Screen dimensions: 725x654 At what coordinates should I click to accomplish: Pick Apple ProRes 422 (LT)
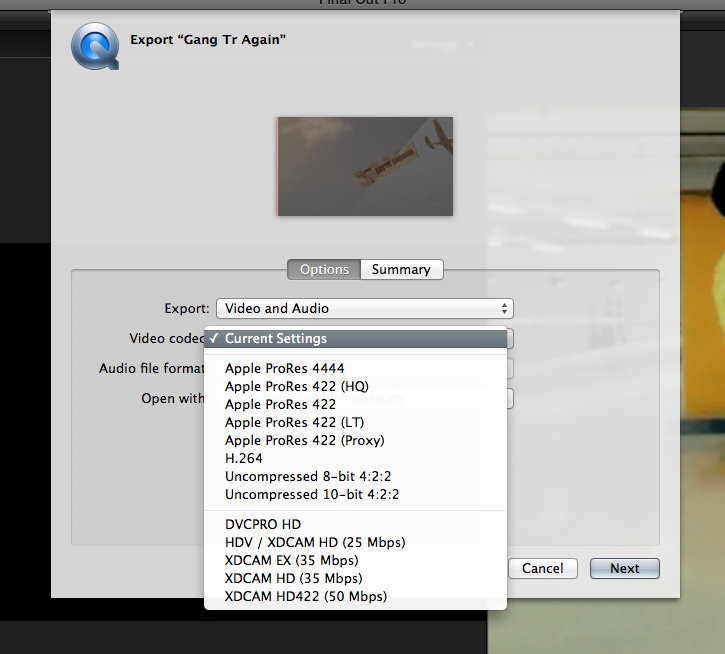[356, 422]
